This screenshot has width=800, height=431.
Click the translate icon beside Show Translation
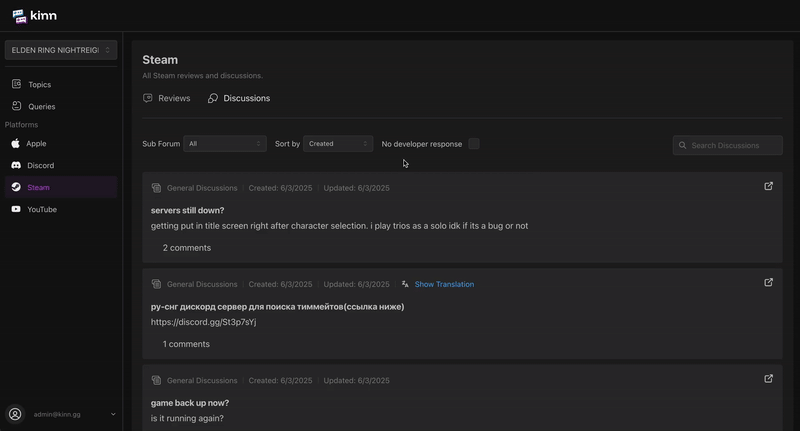(405, 284)
